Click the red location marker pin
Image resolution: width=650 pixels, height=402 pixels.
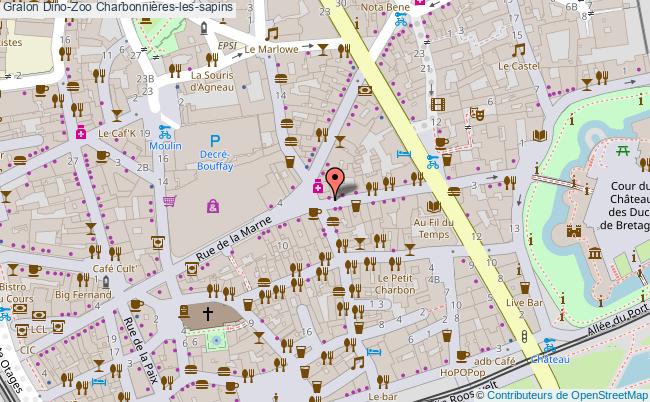[336, 181]
